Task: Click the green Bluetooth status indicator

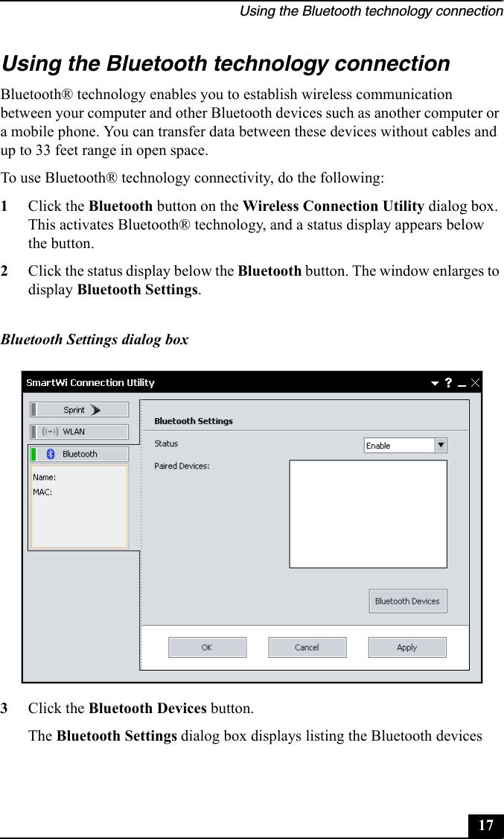Action: [x=34, y=455]
